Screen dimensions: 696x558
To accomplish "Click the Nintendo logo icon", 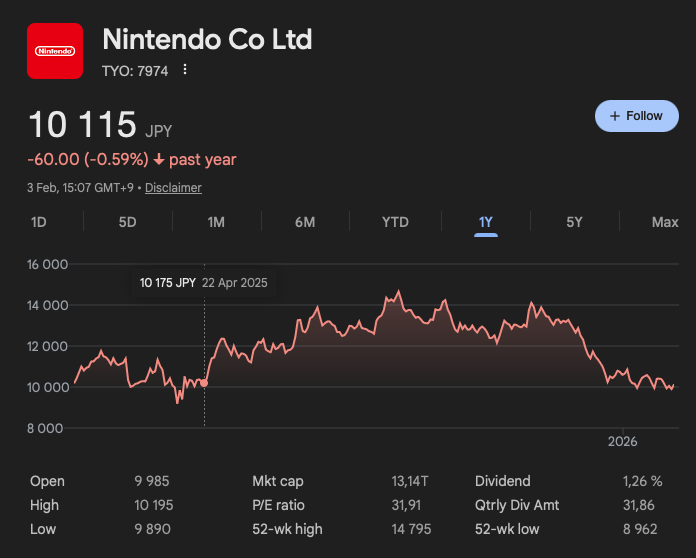I will pyautogui.click(x=55, y=50).
